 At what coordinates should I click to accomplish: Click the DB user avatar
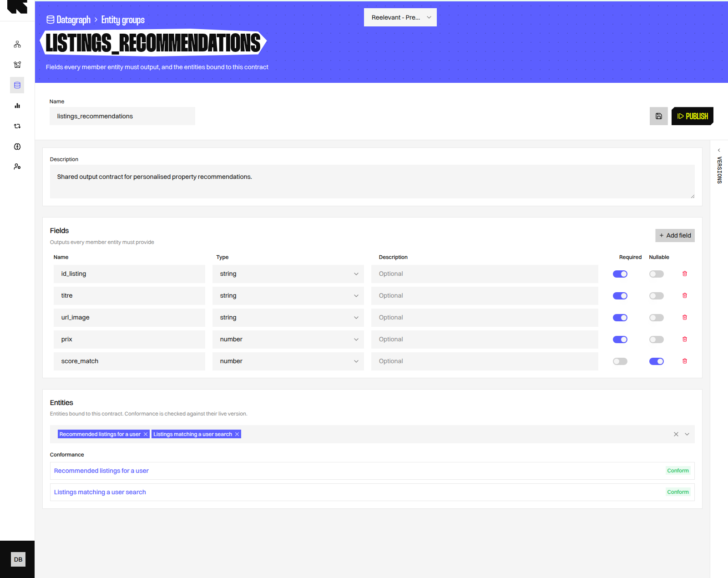18,559
